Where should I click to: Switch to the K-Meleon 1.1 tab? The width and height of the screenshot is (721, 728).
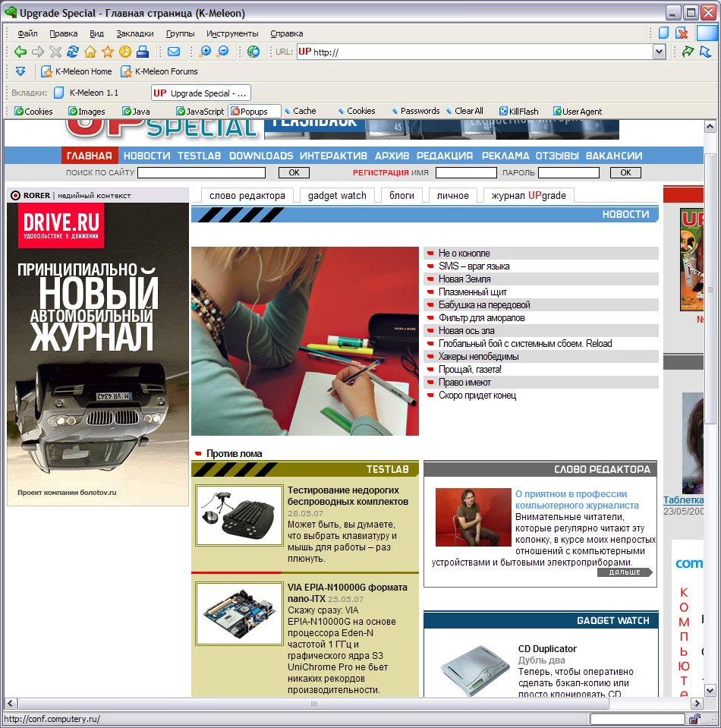pos(87,93)
